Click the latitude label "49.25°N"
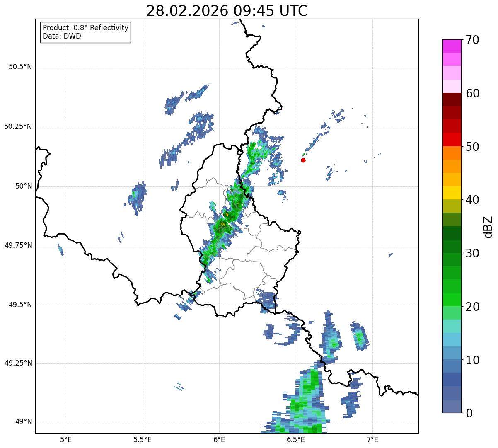 (x=18, y=363)
